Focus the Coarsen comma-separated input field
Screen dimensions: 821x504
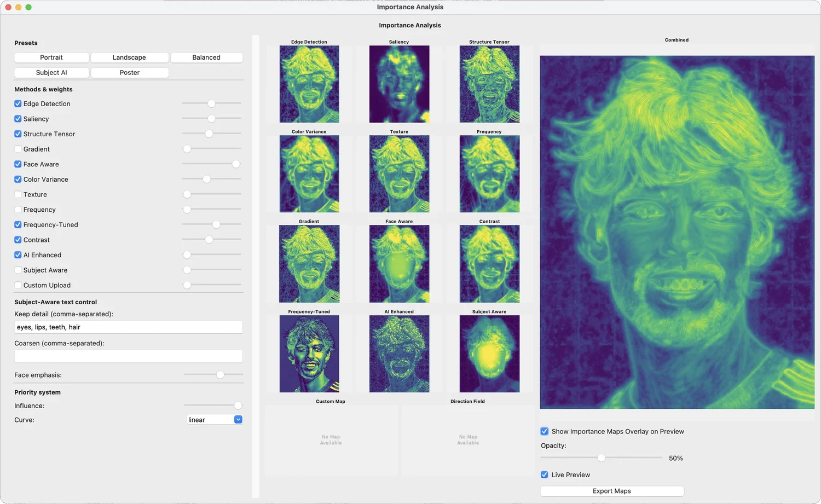tap(129, 356)
